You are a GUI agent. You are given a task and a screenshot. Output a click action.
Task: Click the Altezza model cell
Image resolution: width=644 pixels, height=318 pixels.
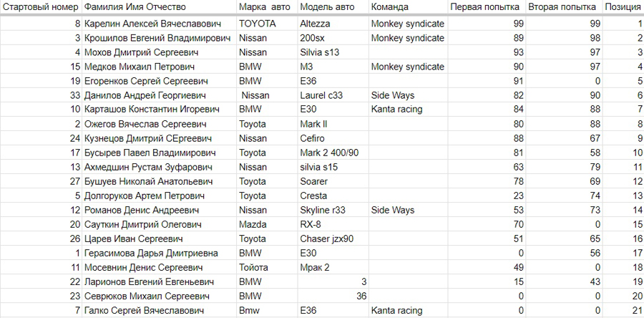333,24
